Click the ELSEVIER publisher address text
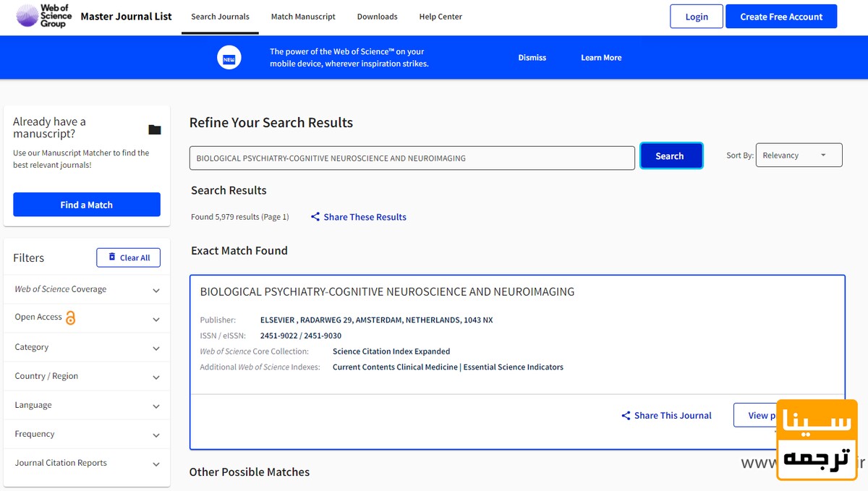Image resolution: width=868 pixels, height=491 pixels. [376, 320]
